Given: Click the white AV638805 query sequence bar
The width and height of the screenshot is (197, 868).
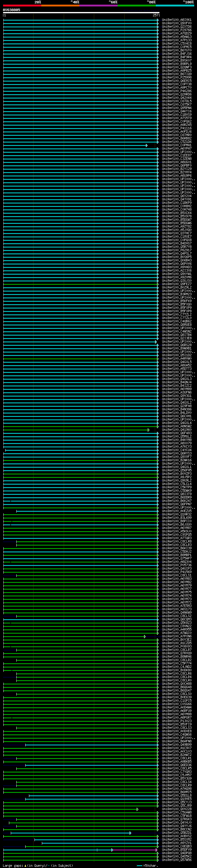Looking at the screenshot, I should click(81, 12).
